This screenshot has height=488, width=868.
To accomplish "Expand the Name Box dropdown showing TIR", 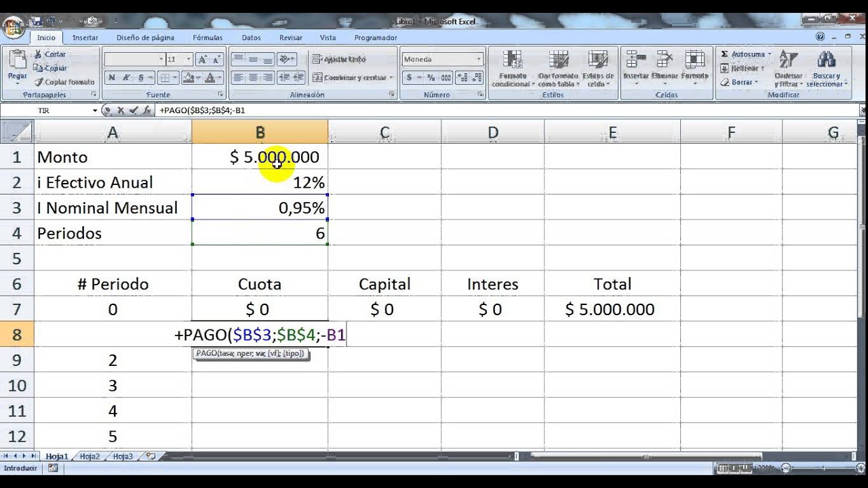I will click(x=95, y=110).
